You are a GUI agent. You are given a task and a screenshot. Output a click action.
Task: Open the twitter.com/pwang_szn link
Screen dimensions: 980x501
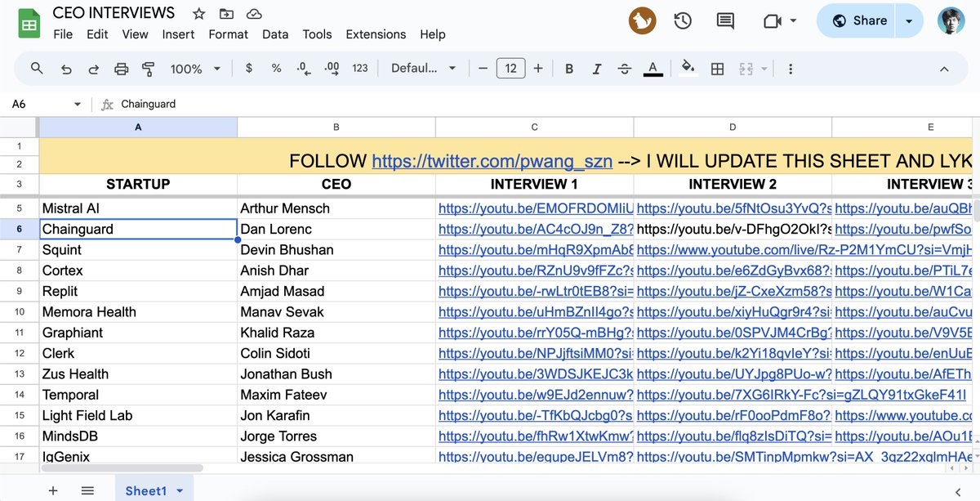[492, 161]
